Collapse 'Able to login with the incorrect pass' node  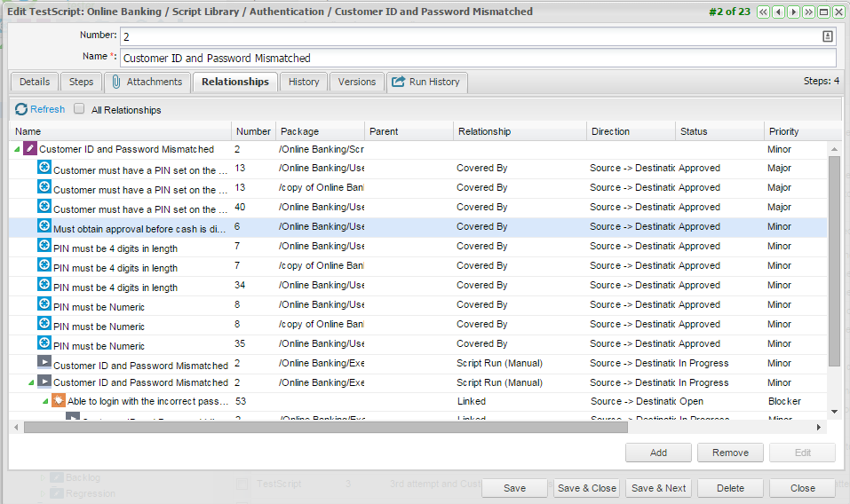tap(45, 402)
